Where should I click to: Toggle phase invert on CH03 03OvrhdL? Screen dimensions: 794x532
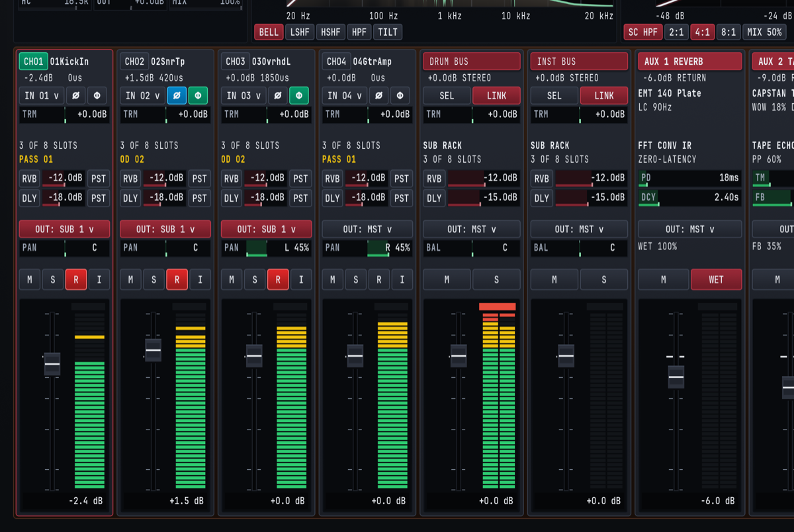[x=277, y=95]
